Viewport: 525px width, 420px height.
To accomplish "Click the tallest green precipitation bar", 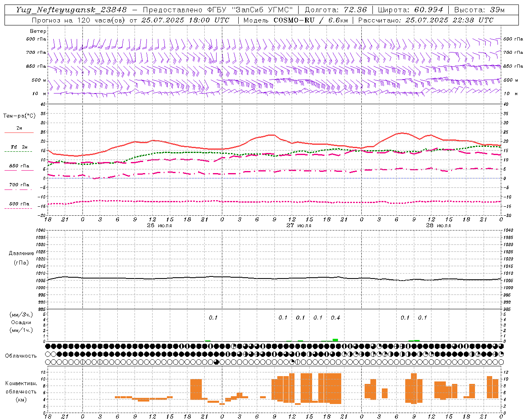I will [x=336, y=340].
